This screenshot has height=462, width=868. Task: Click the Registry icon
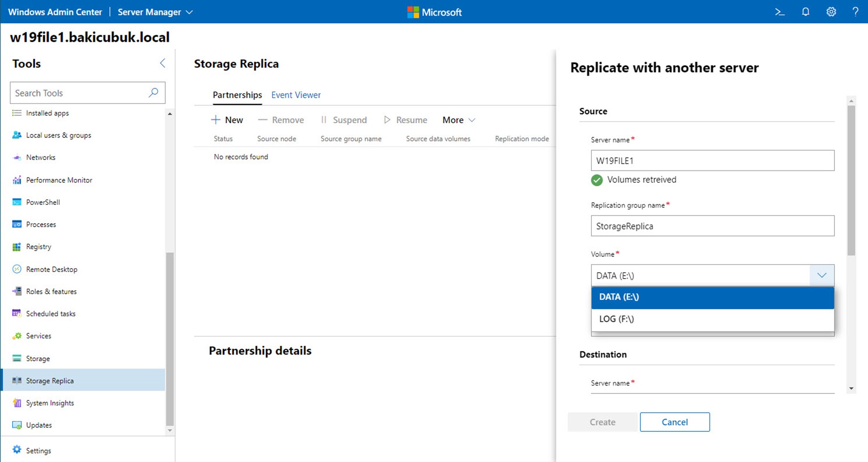point(17,247)
